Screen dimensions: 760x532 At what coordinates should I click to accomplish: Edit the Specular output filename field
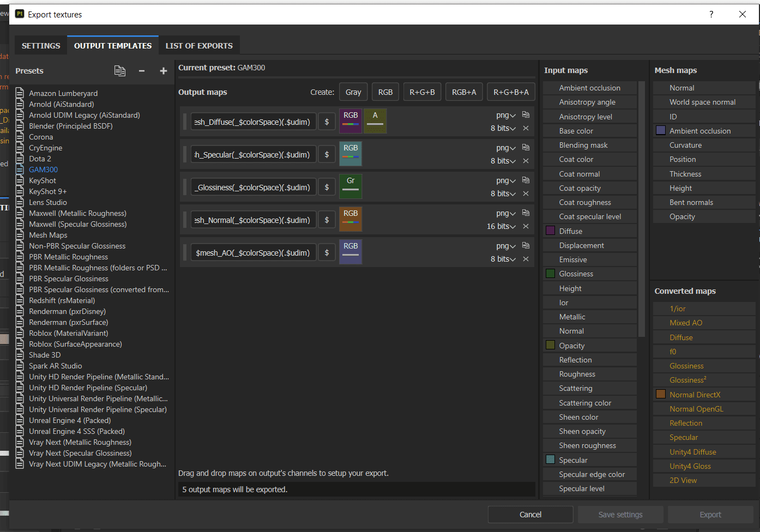click(x=254, y=155)
